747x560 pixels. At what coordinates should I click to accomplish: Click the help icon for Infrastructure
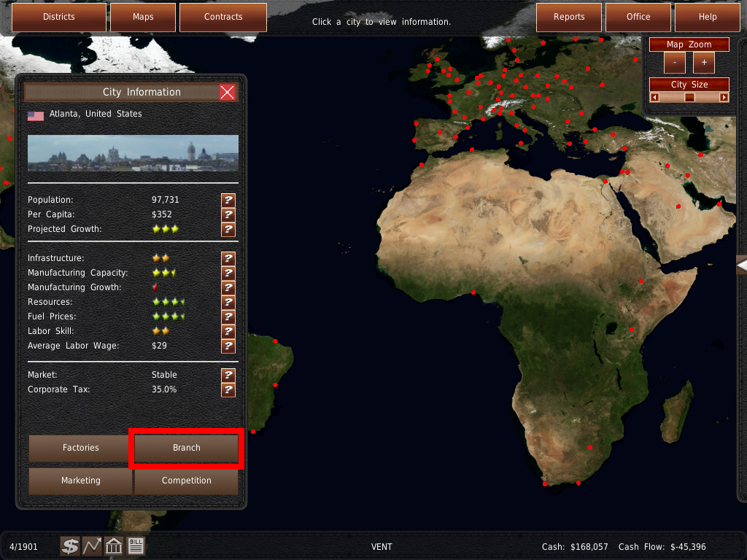point(228,258)
